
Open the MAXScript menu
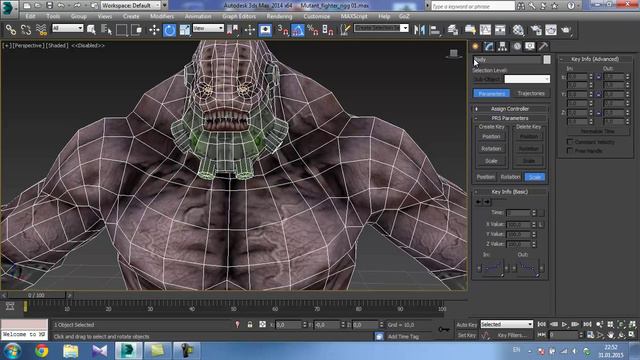click(x=354, y=16)
